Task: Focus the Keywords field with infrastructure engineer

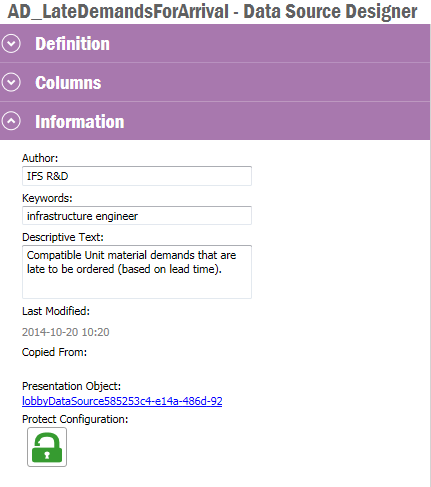Action: click(x=137, y=216)
